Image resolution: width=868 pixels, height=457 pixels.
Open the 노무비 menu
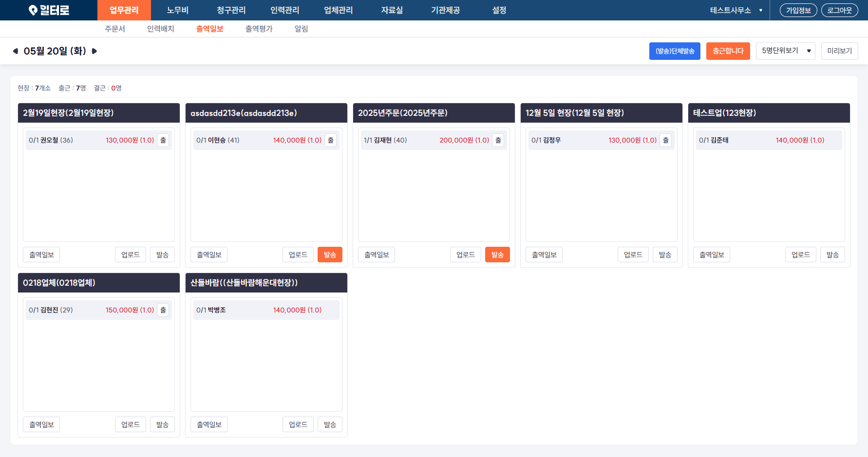[178, 10]
